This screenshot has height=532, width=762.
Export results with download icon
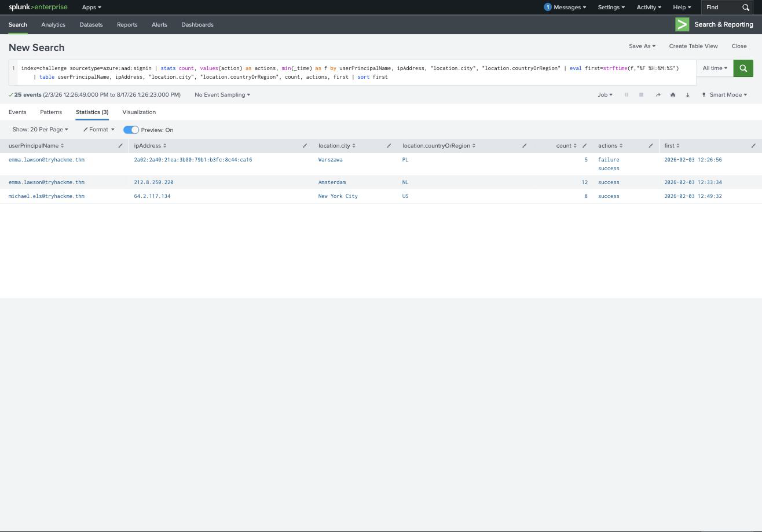[x=688, y=95]
